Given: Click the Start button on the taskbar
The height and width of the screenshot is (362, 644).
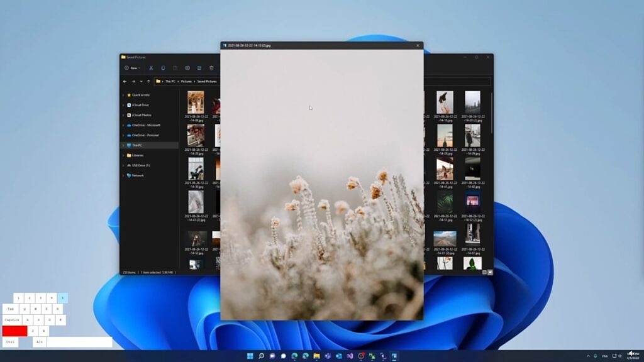Looking at the screenshot, I should tap(250, 355).
